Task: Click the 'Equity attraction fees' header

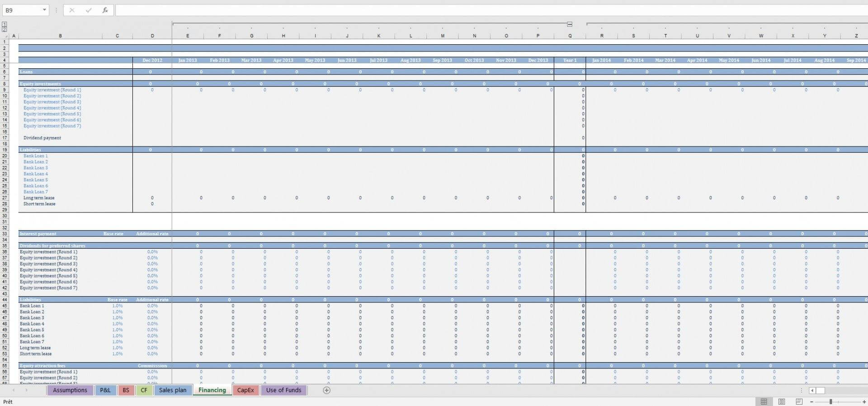Action: [42, 365]
